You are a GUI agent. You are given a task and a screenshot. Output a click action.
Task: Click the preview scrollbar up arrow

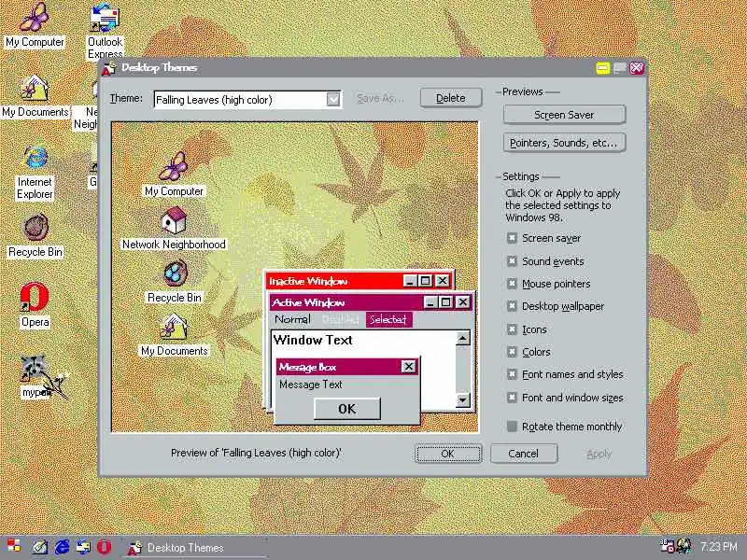click(x=462, y=338)
